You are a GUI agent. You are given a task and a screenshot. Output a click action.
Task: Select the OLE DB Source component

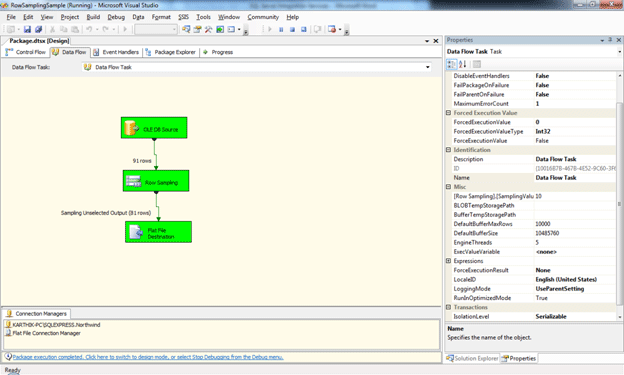pyautogui.click(x=154, y=128)
